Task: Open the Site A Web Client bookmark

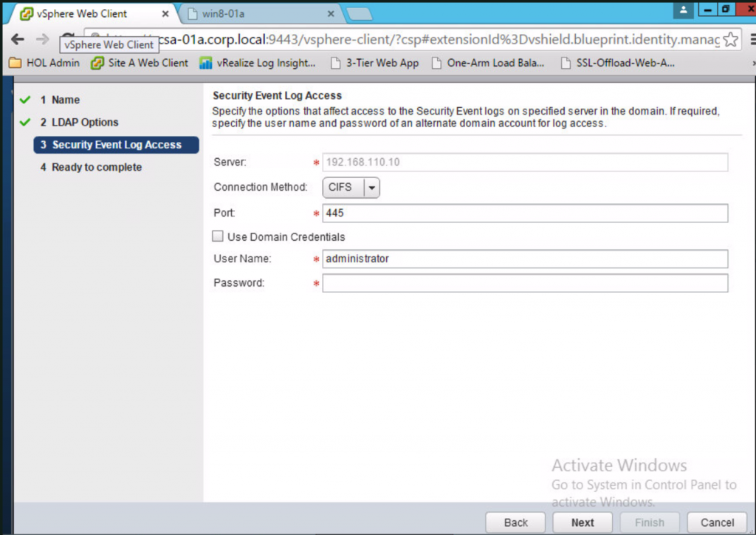Action: coord(140,63)
